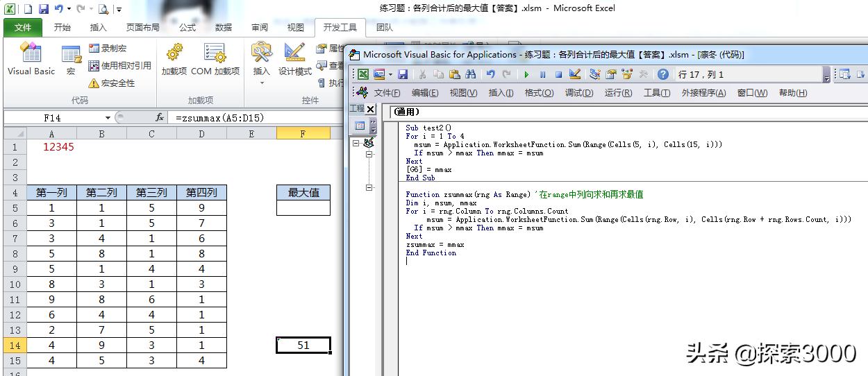Close the 工程 project panel
Viewport: 868px width, 376px height.
(x=370, y=109)
